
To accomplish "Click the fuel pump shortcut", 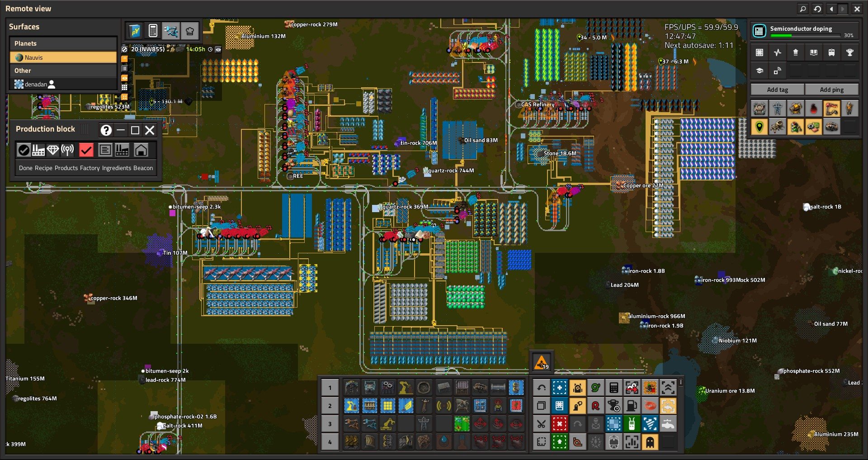I will (x=632, y=406).
